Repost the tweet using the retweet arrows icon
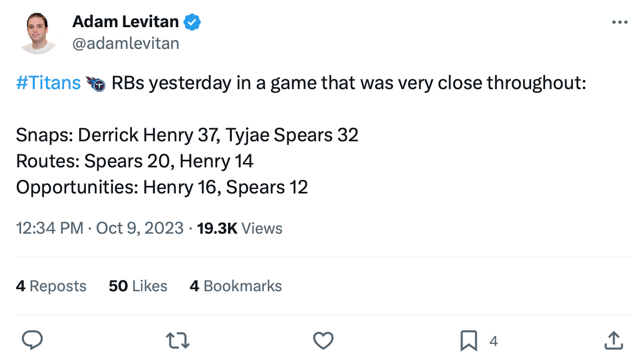This screenshot has width=644, height=363. click(x=178, y=341)
